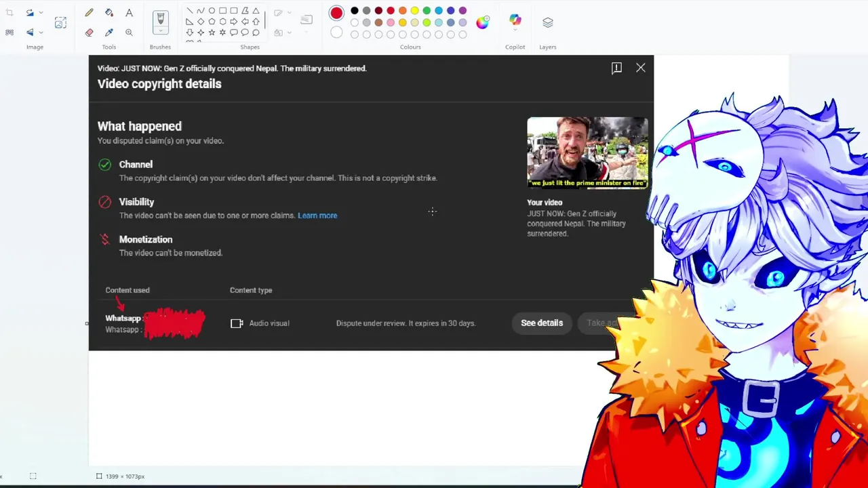Click the Channel status heading
This screenshot has height=488, width=868.
click(136, 164)
